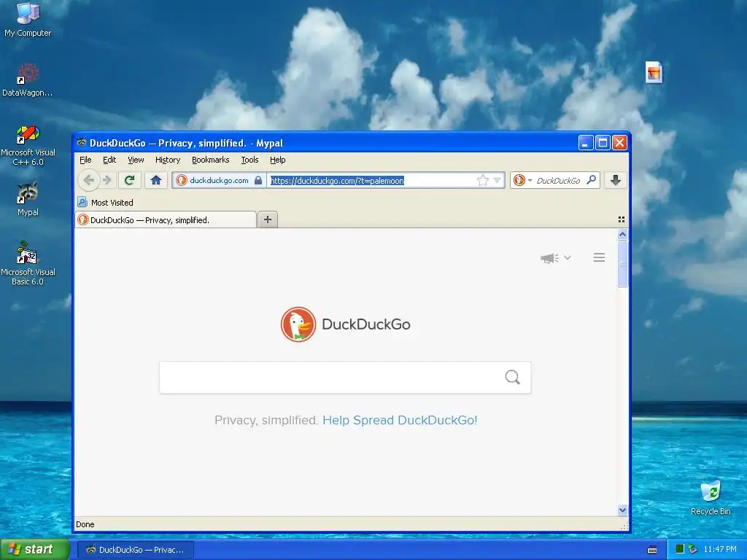Viewport: 747px width, 560px height.
Task: Maximize the Mypal window
Action: 603,142
